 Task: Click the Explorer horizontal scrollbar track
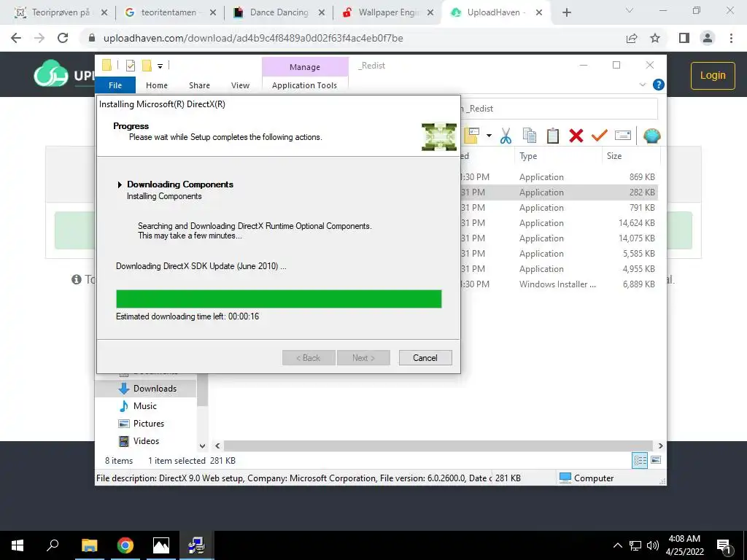click(x=438, y=446)
